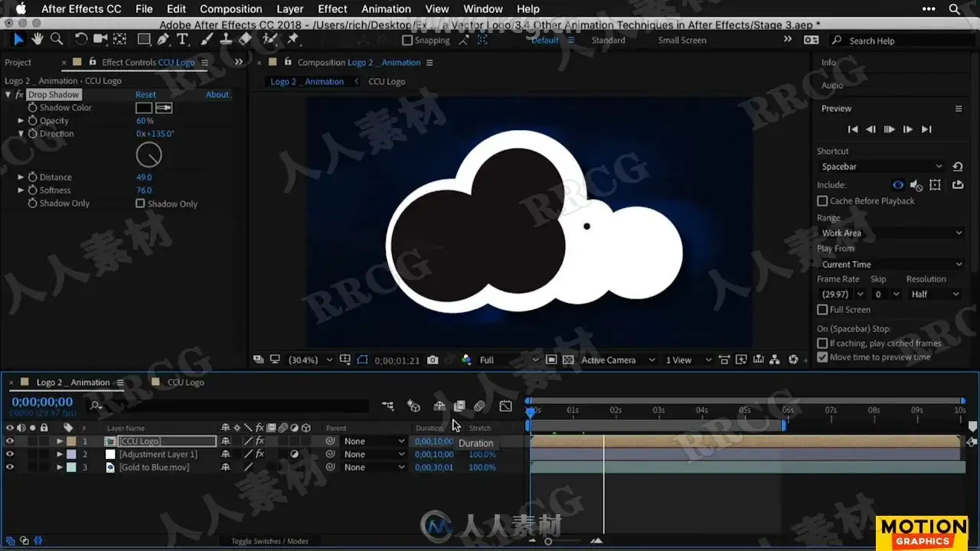Reset the Drop Shadow effect
This screenshot has height=551, width=980.
(x=145, y=95)
